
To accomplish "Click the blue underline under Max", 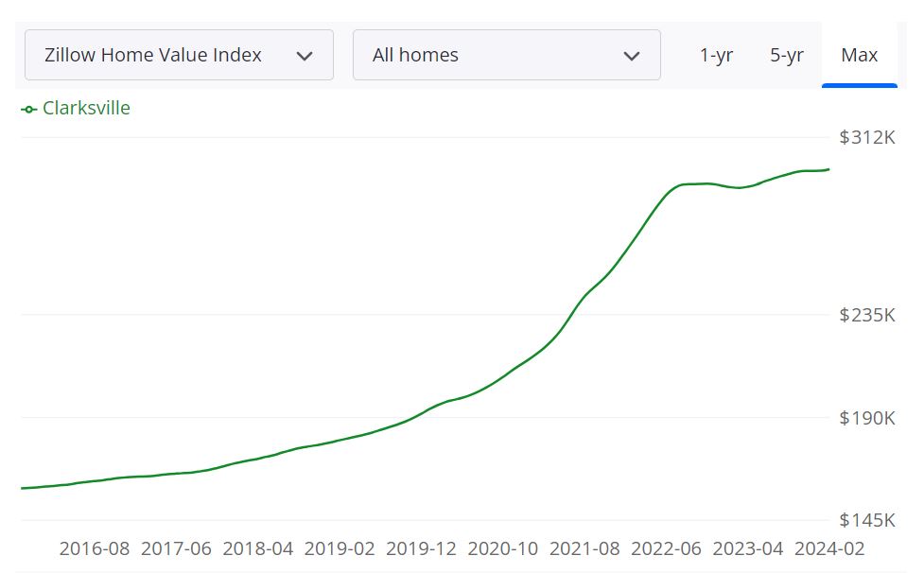I will tap(859, 84).
